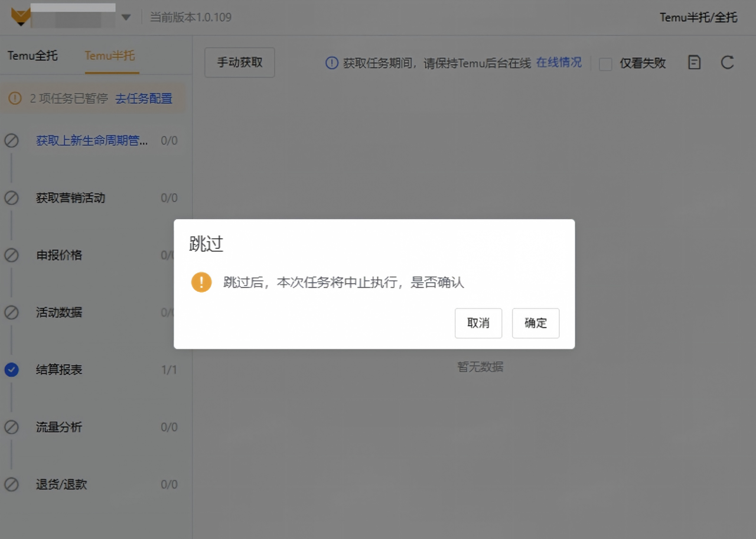Select the 结算报表 task
Image resolution: width=756 pixels, height=539 pixels.
(59, 370)
